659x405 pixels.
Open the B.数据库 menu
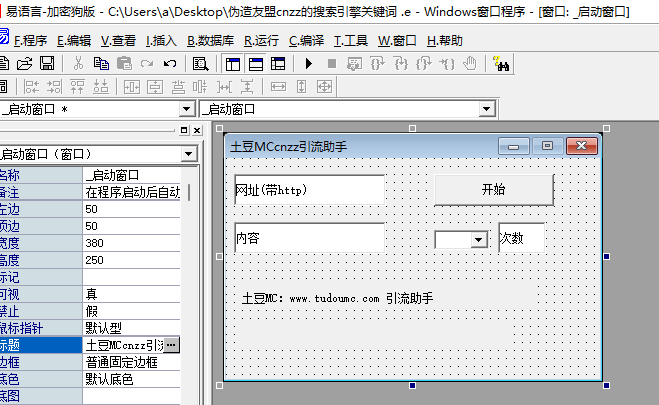coord(210,41)
